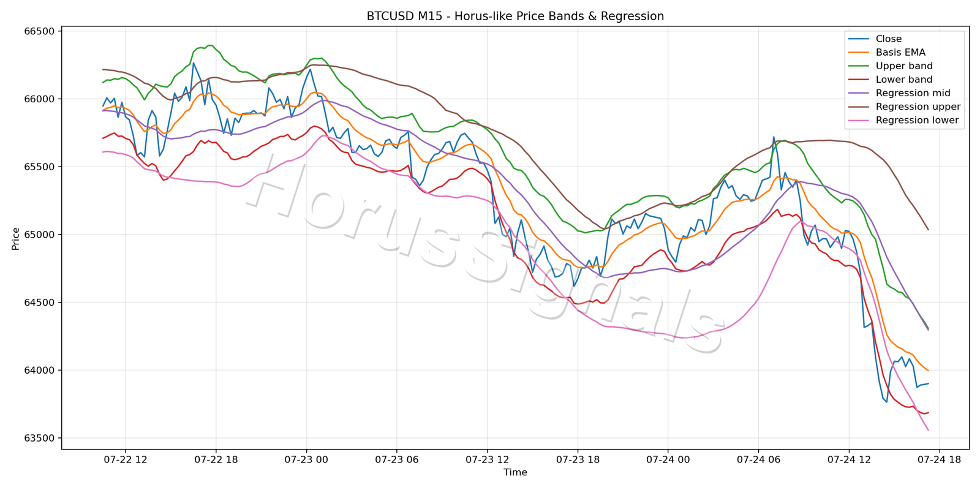This screenshot has height=490, width=980.
Task: Click the pink Regression lower swatch in legend
Action: (x=858, y=120)
